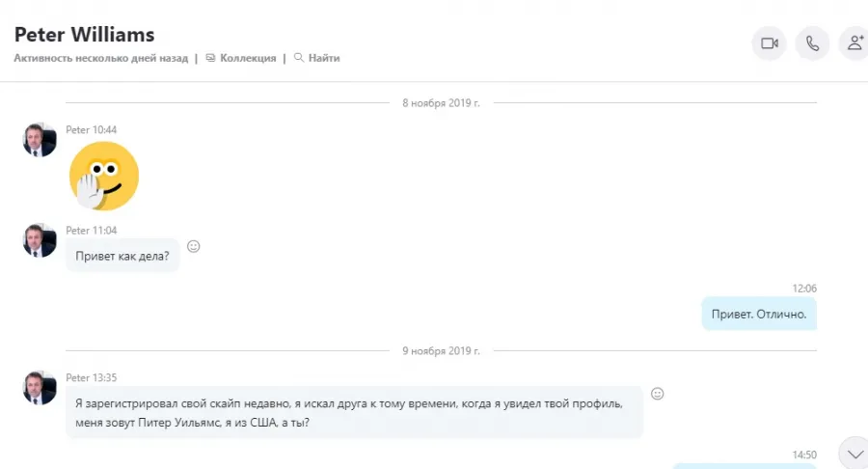Click Найти to search in conversation

point(324,58)
